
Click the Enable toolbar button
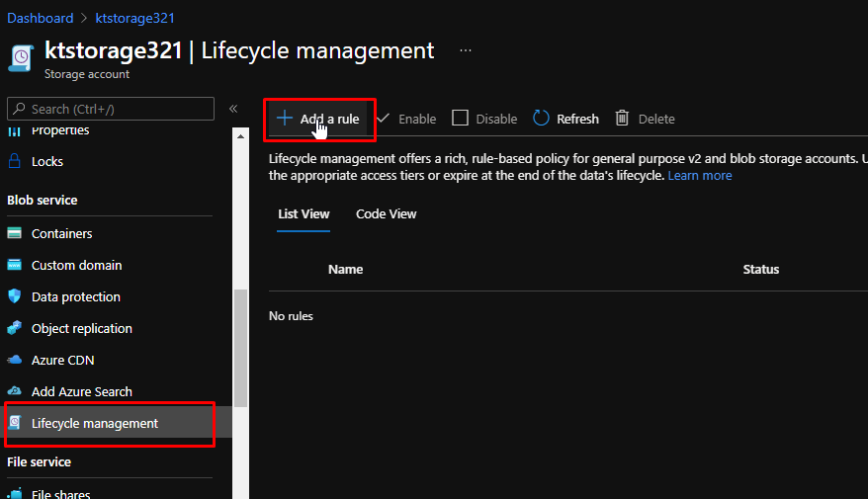coord(406,119)
